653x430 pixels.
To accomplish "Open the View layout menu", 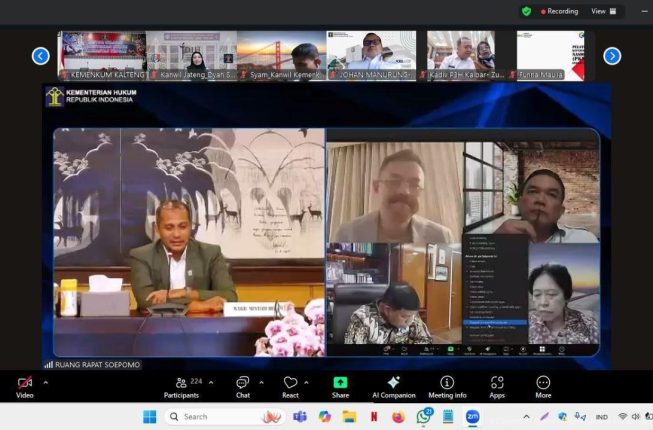I will point(603,11).
